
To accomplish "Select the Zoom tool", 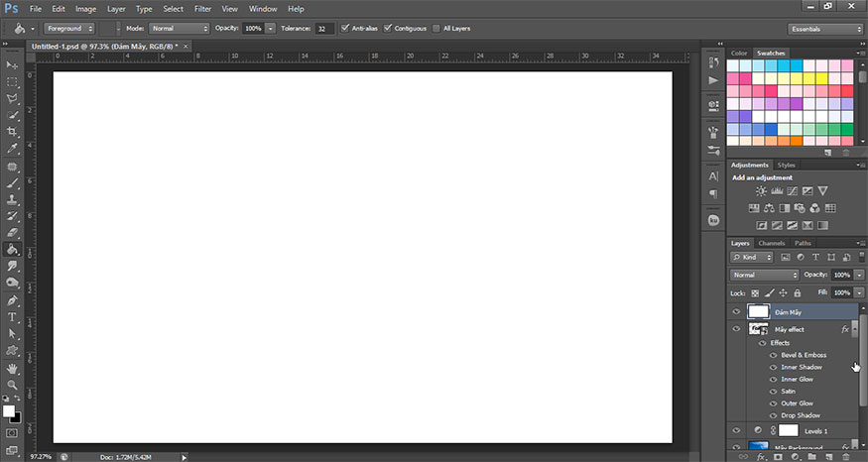I will tap(12, 385).
